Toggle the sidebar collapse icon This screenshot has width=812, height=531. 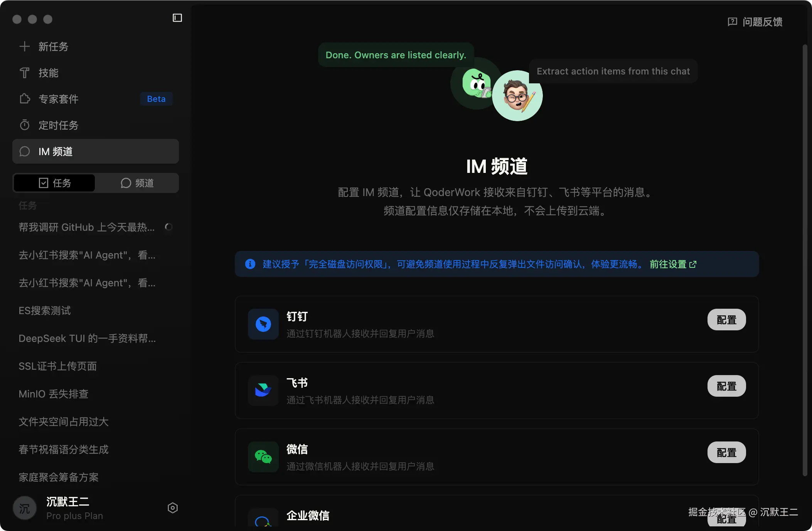177,18
